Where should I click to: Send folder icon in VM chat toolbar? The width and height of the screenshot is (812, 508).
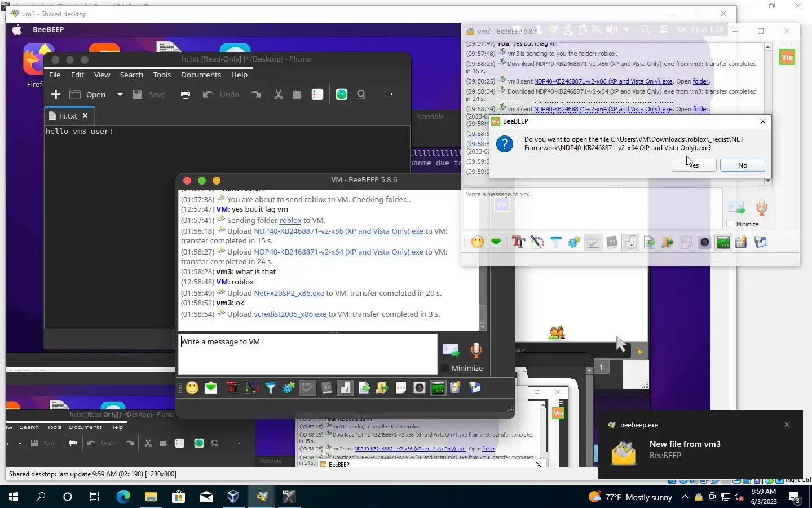[382, 388]
